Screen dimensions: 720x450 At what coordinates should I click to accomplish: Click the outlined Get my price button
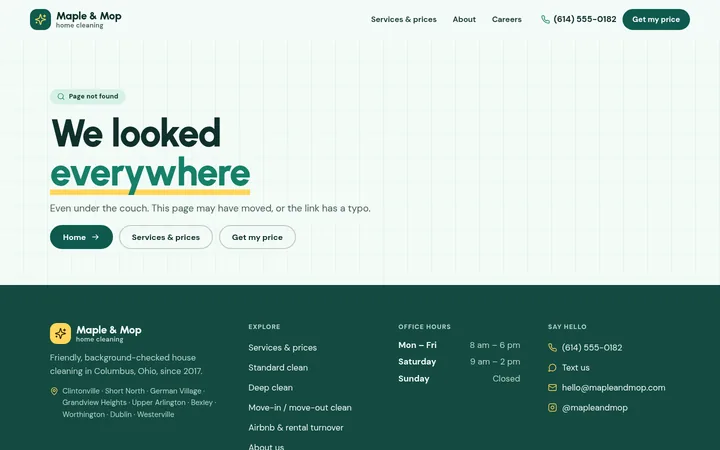coord(257,237)
